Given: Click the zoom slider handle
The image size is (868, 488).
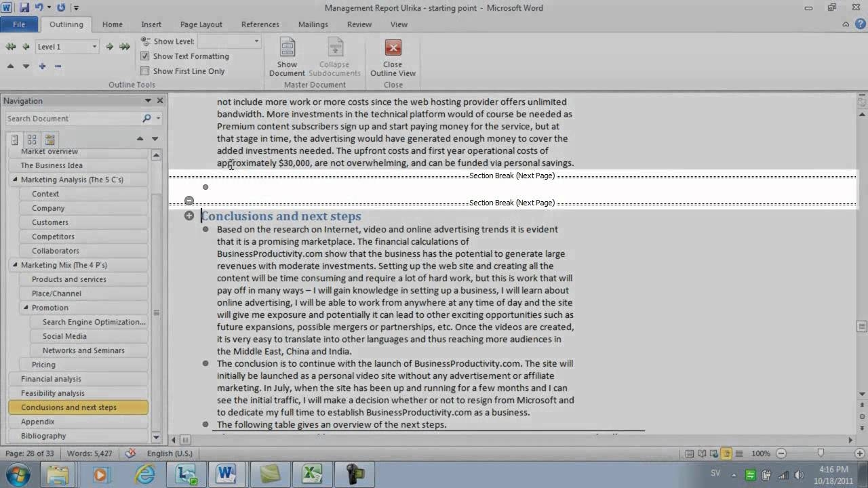Looking at the screenshot, I should [x=821, y=453].
